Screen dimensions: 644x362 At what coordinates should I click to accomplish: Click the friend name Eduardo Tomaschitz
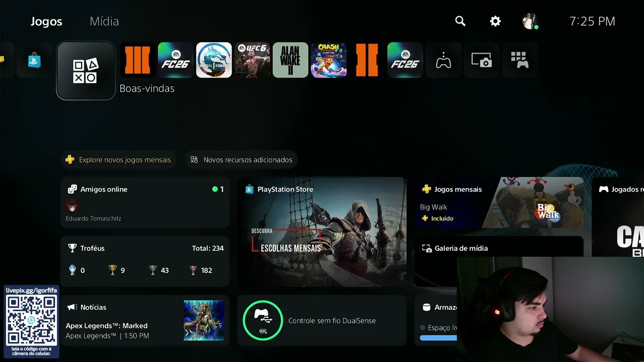tap(93, 218)
